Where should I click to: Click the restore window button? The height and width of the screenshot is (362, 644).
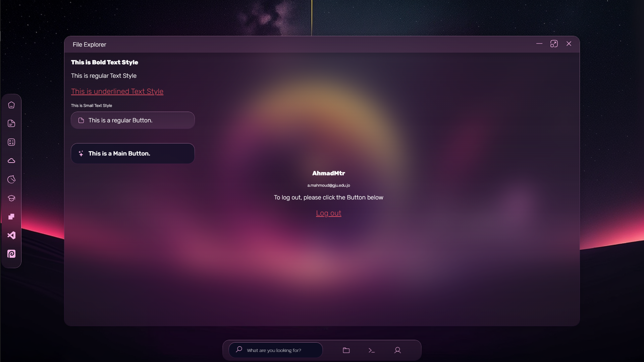[554, 44]
